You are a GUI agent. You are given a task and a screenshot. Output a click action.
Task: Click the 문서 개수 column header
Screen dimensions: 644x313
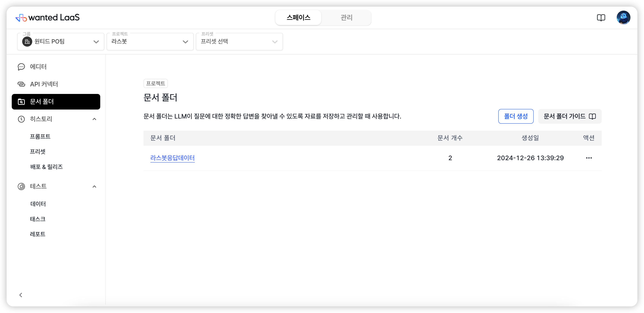(x=450, y=138)
